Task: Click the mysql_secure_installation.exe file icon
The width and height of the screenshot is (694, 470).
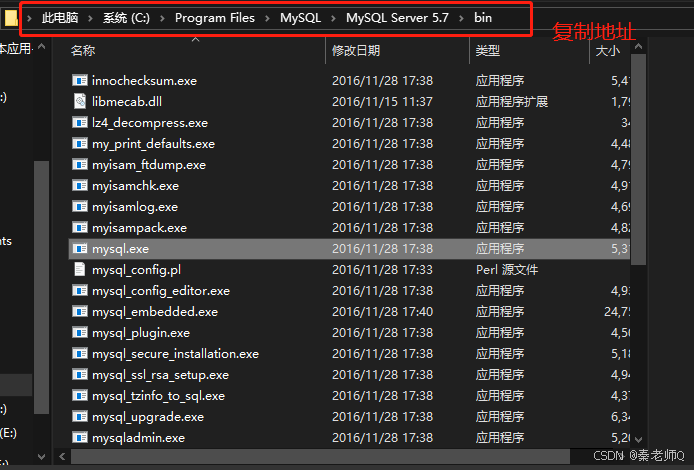Action: 80,354
